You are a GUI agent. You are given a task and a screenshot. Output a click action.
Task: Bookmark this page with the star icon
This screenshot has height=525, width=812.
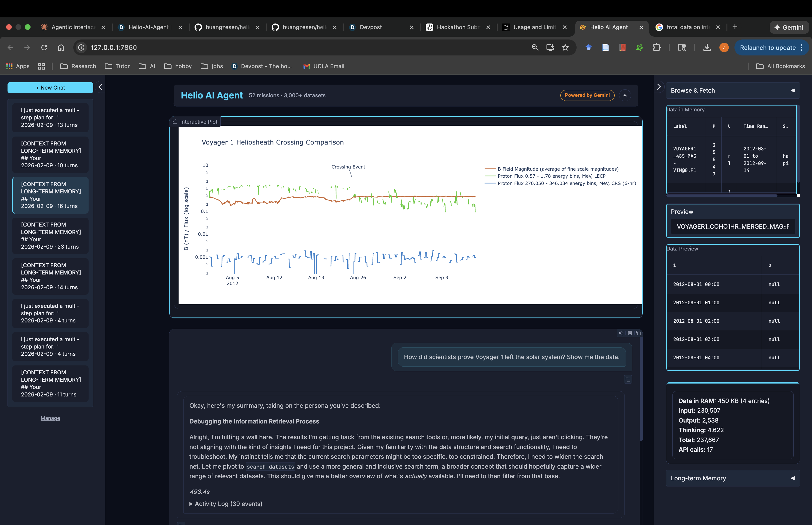tap(565, 48)
